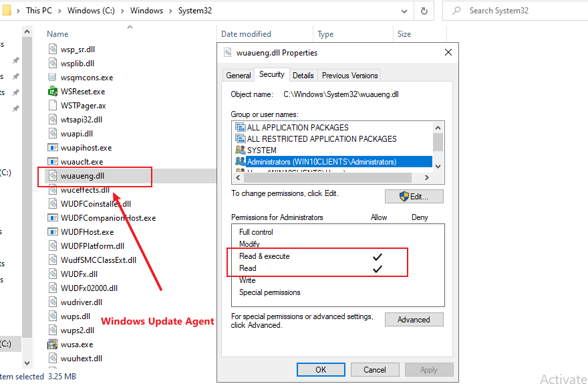Click the wuaueng.dll file icon in list
Screen dimensions: 588x384
[x=53, y=176]
